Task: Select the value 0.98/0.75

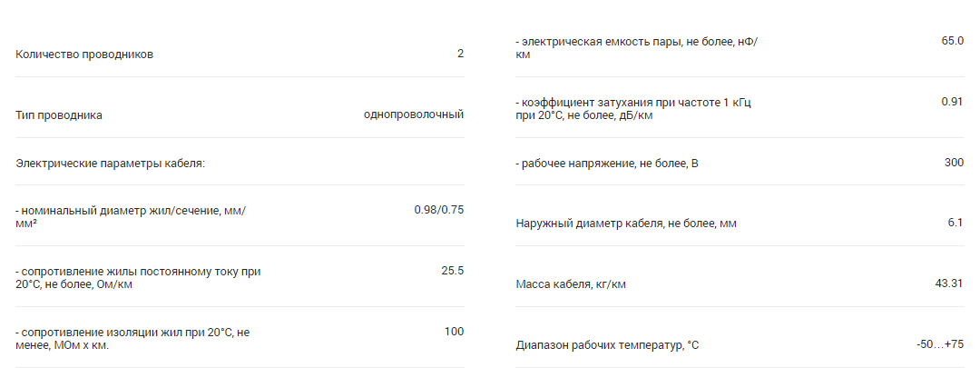Action: (439, 210)
